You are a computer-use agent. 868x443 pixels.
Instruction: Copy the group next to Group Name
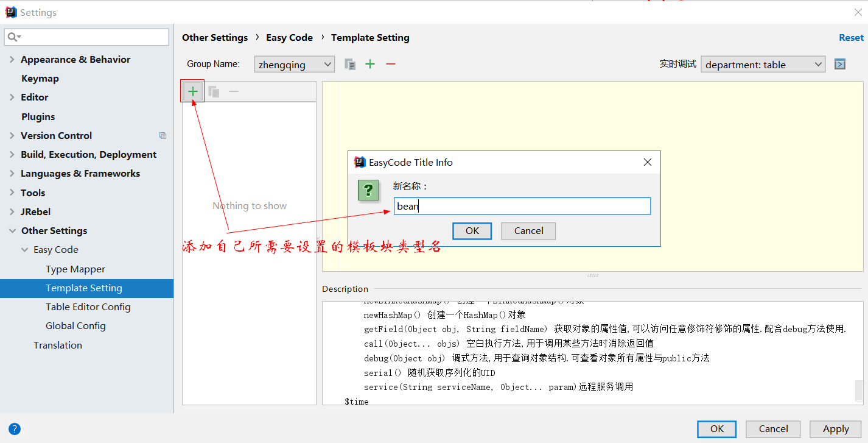point(350,64)
